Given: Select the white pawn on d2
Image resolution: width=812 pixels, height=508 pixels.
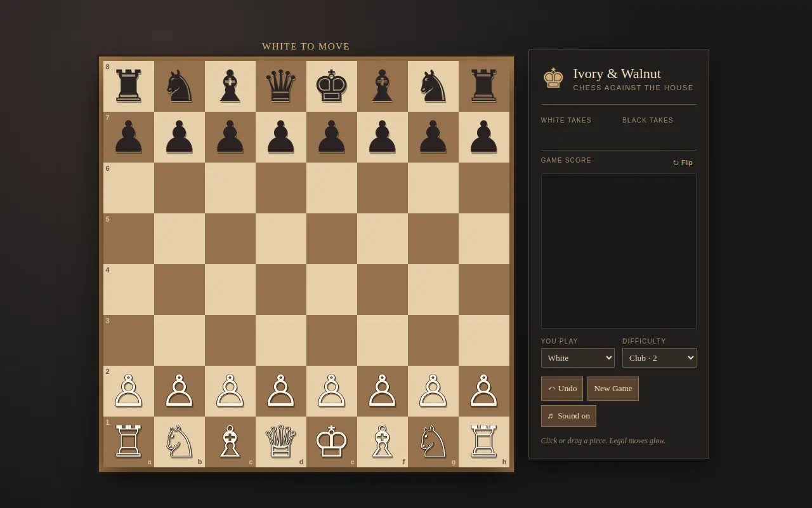Looking at the screenshot, I should [x=281, y=391].
